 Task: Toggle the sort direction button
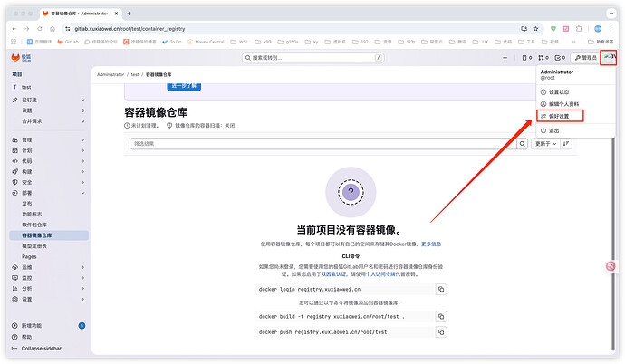pyautogui.click(x=567, y=144)
